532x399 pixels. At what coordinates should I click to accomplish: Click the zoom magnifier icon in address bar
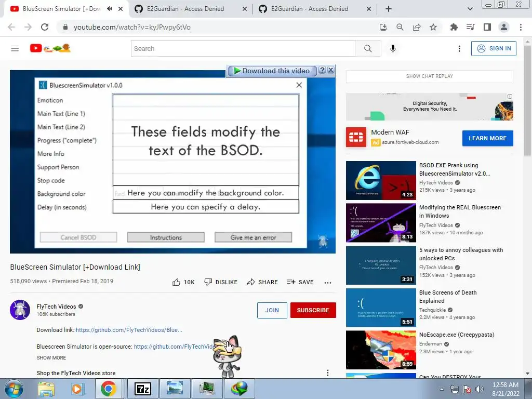click(400, 27)
